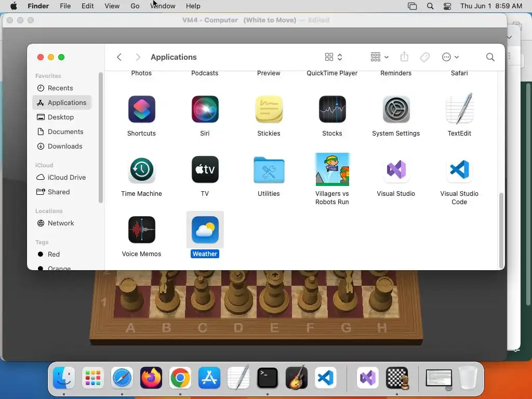
Task: Open Control Center in menu bar
Action: tap(447, 6)
